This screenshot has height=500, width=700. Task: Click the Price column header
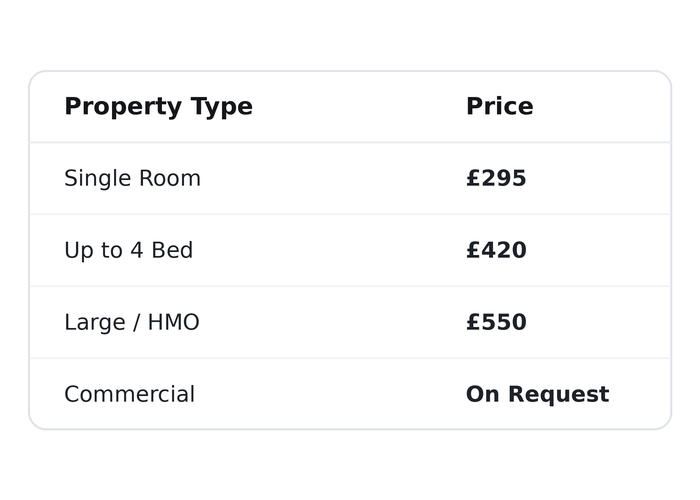(x=500, y=106)
